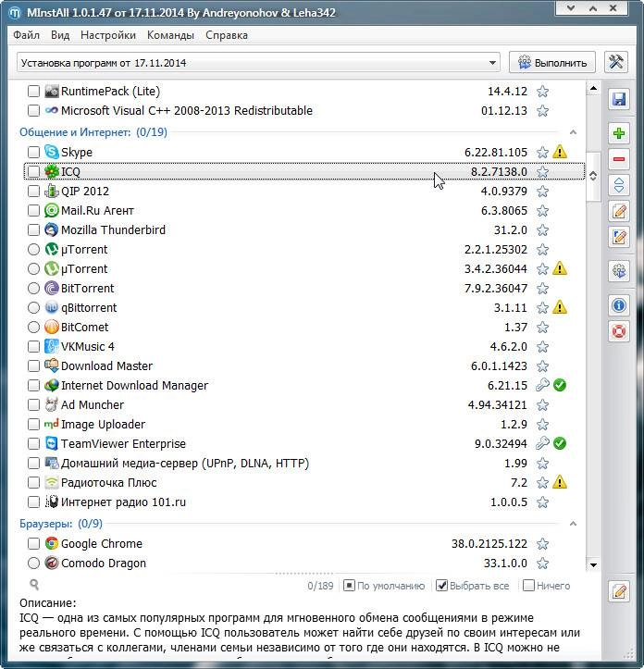The image size is (644, 669).
Task: Select the Image Uploader row
Action: pos(303,425)
